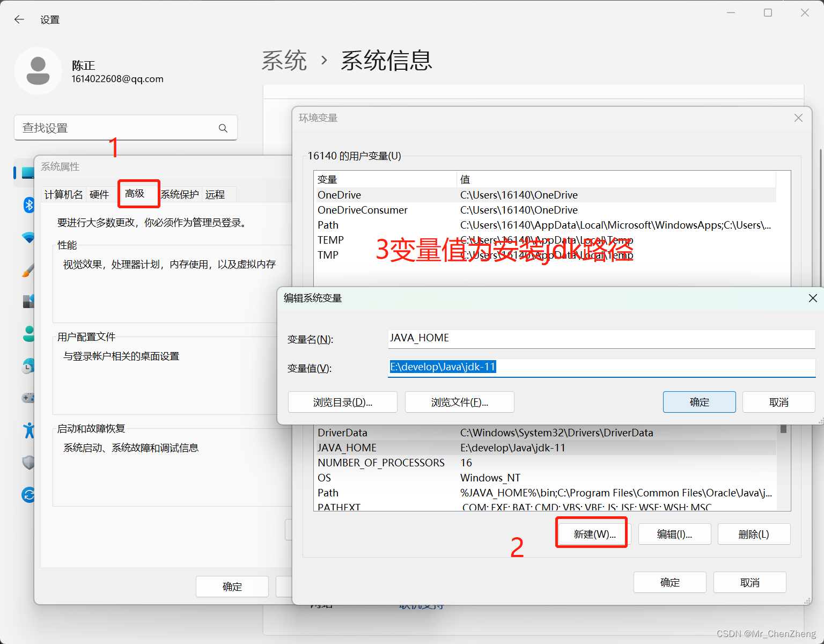
Task: Click 浏览目录(D)... button
Action: pos(343,402)
